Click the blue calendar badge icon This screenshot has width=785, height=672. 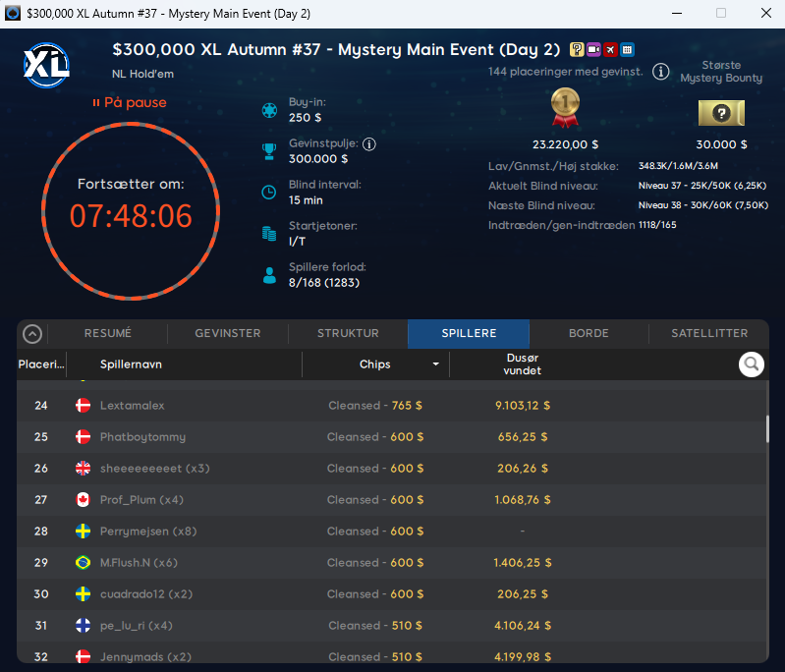627,49
